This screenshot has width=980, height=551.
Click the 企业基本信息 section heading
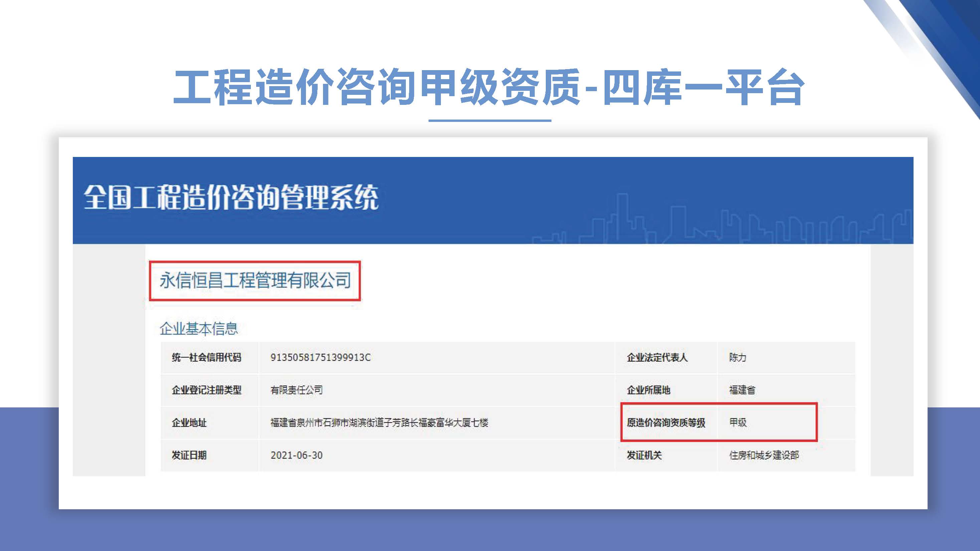click(199, 329)
